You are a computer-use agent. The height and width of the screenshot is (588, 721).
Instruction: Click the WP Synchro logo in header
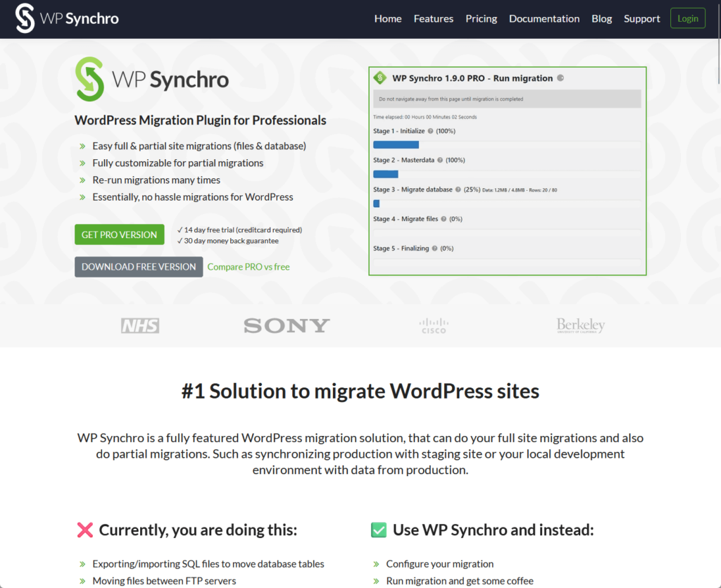[x=67, y=18]
